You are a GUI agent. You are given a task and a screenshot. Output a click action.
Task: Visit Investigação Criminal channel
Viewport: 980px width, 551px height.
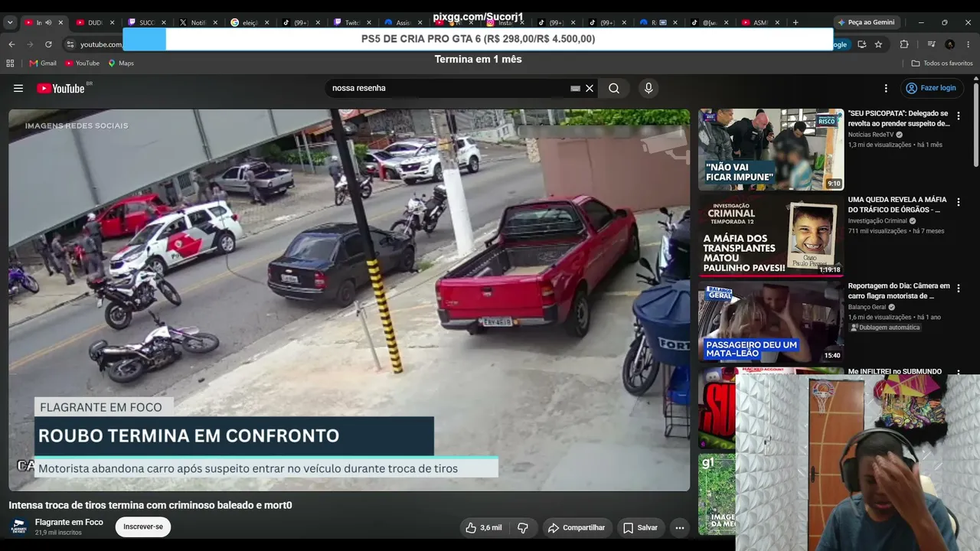coord(877,221)
